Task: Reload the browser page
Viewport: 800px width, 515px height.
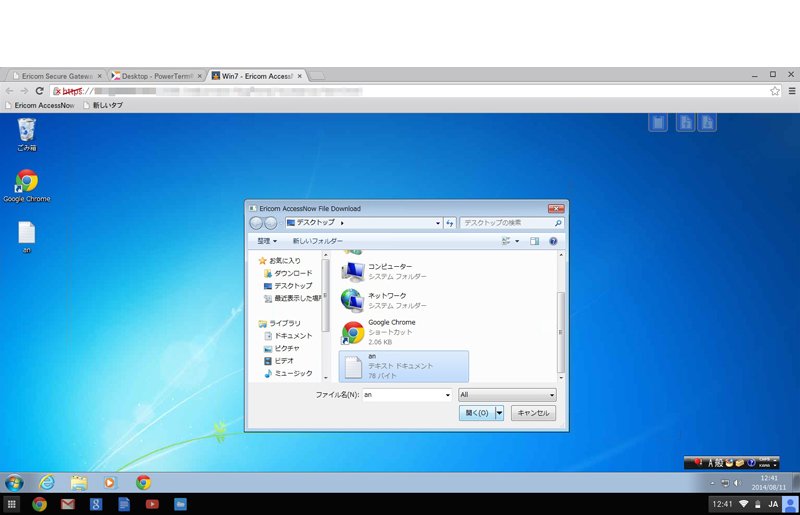Action: 39,91
